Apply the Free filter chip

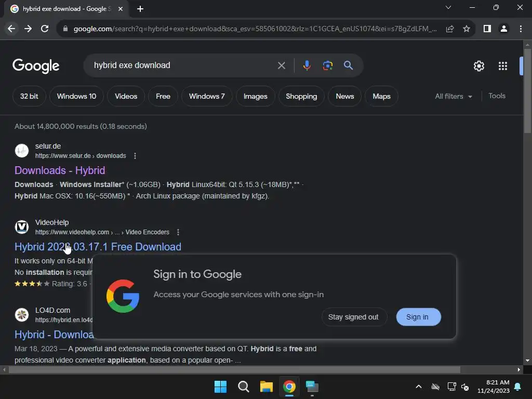[x=163, y=96]
